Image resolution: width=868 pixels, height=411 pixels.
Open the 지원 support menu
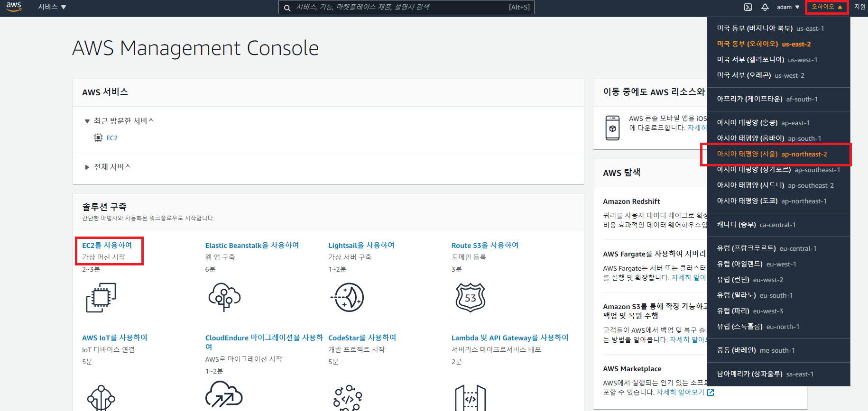(859, 7)
